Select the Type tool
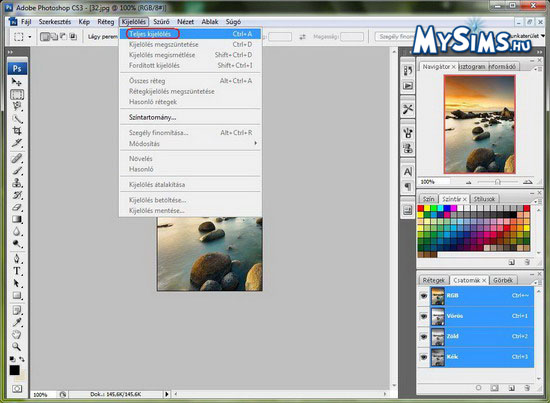 [17, 271]
